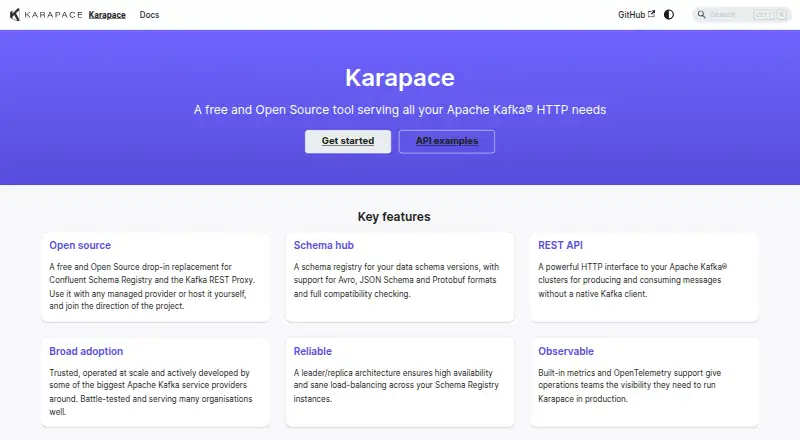Click the search magnifier icon
The image size is (800, 440).
pyautogui.click(x=702, y=15)
